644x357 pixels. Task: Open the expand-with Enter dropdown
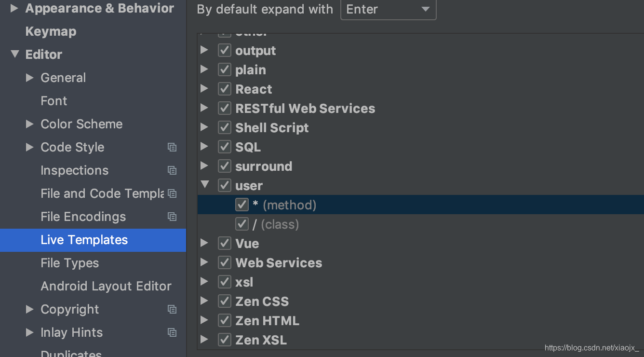pyautogui.click(x=388, y=9)
